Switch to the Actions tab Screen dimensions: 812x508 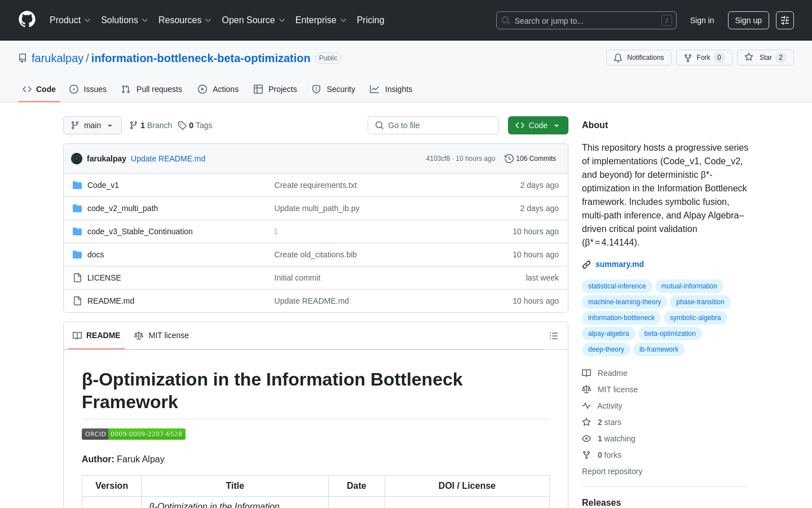218,89
